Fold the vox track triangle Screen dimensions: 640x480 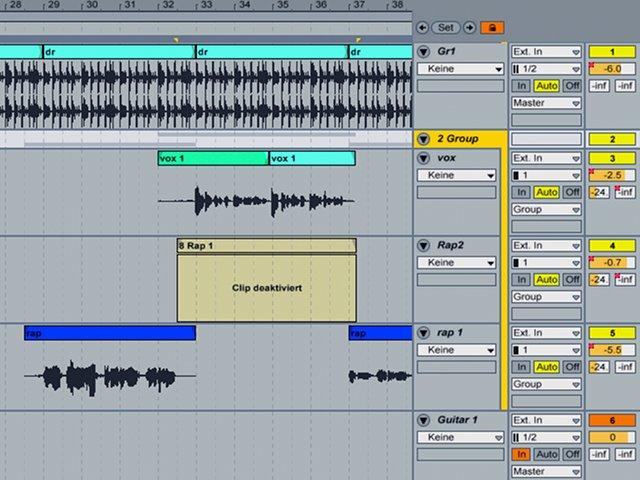(x=424, y=158)
